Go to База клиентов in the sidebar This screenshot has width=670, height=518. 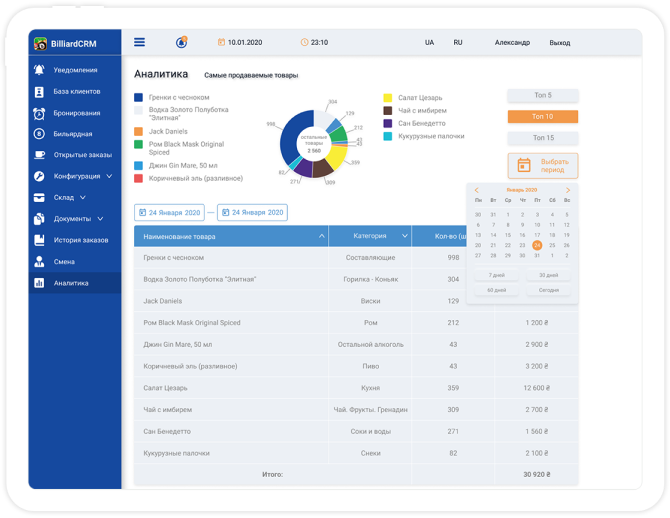76,91
